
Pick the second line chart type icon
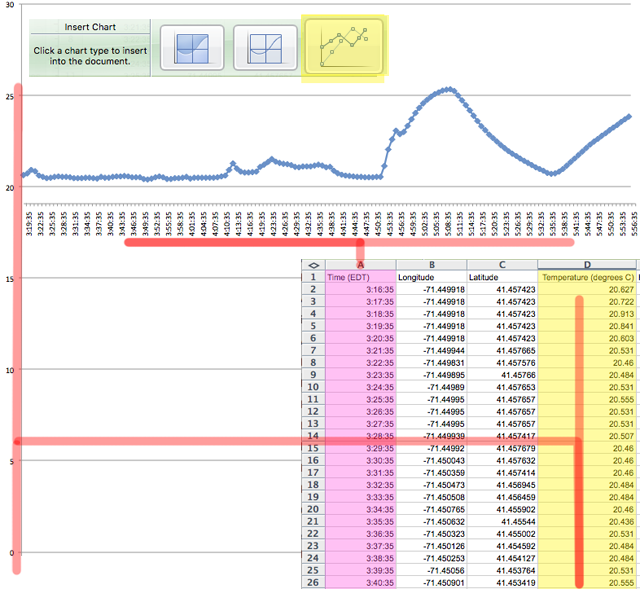(263, 47)
